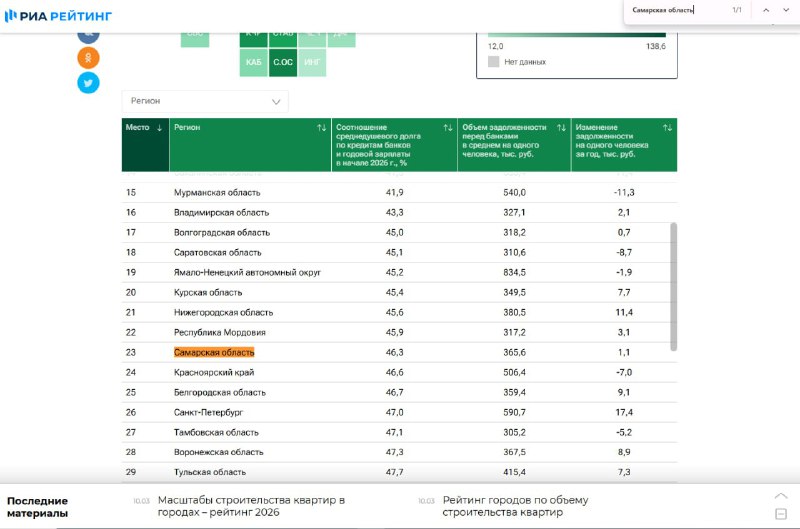Click the table vertical scrollbar
800x529 pixels.
(673, 286)
